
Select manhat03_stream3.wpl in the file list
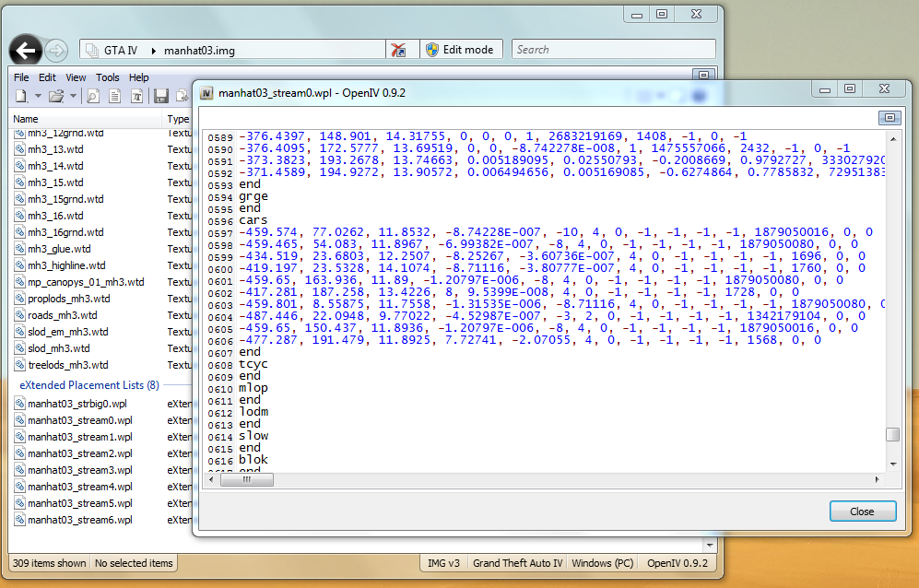pyautogui.click(x=79, y=470)
